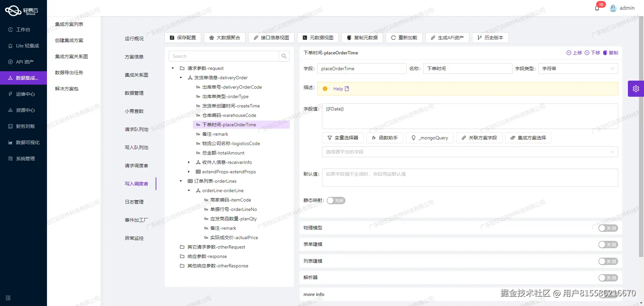Turn on the 表单建模 switch
The width and height of the screenshot is (644, 306).
(608, 245)
